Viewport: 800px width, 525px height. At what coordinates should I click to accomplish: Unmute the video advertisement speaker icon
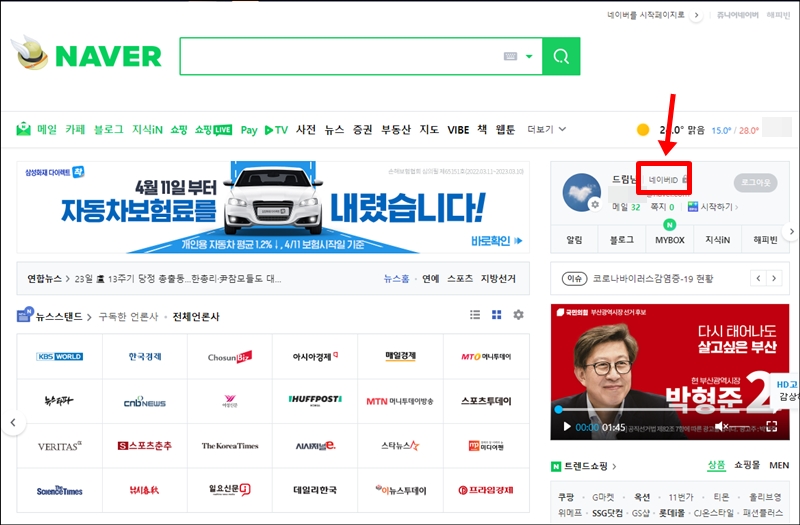click(721, 426)
